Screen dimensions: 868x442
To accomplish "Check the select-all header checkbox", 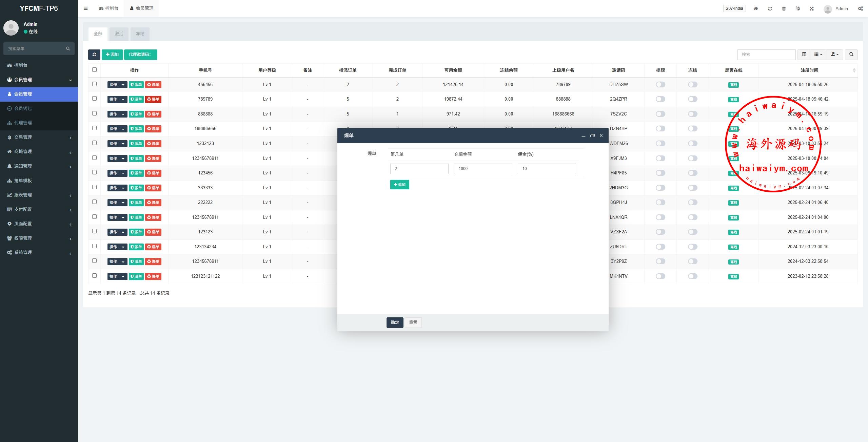I will [x=94, y=70].
